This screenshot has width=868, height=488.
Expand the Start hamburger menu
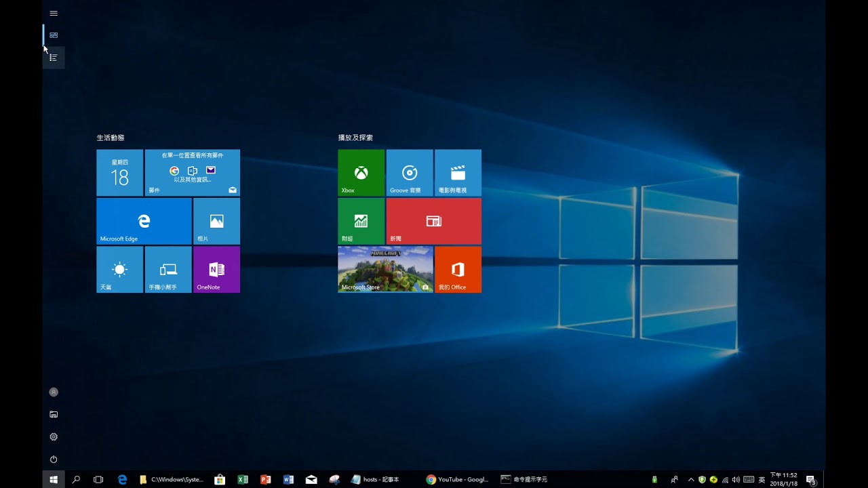[54, 13]
